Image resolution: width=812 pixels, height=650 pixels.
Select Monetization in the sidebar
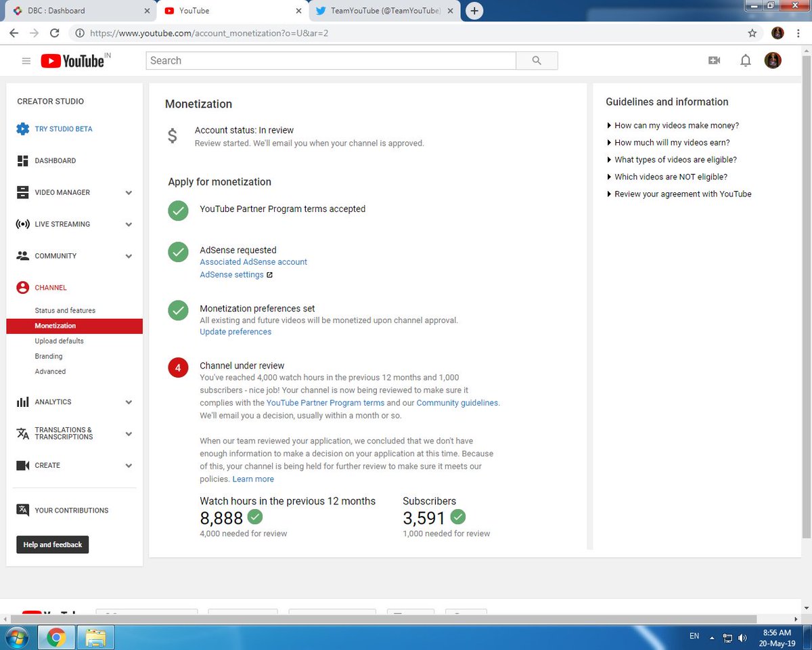74,326
